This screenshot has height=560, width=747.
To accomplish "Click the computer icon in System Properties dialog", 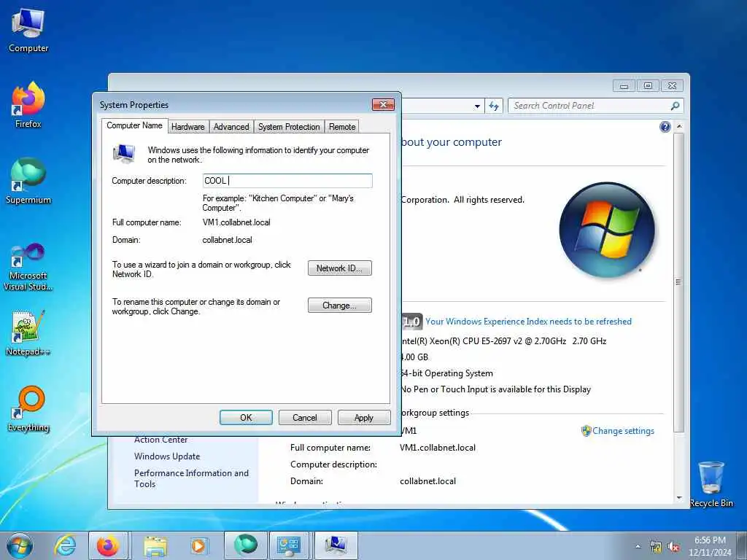I will click(x=124, y=153).
